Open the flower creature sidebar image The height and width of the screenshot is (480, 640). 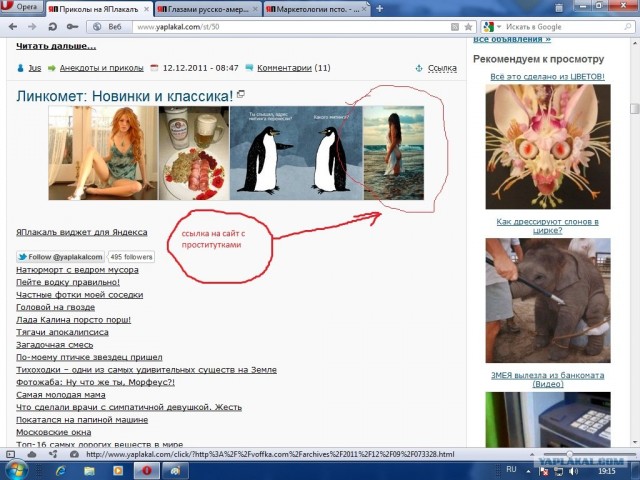[x=548, y=147]
